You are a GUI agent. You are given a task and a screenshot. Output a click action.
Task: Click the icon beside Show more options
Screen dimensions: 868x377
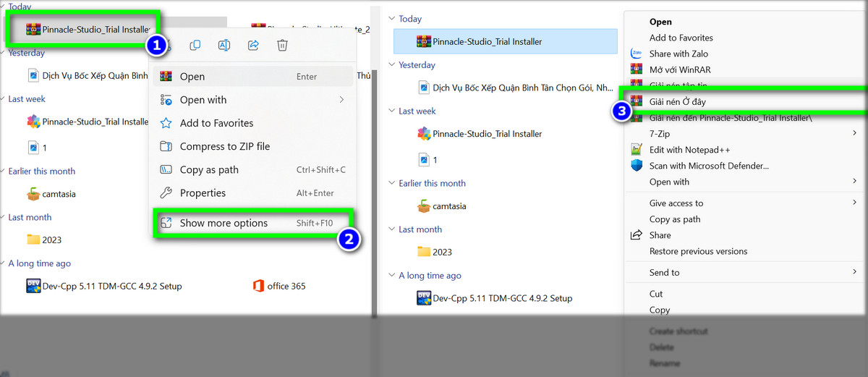point(166,223)
